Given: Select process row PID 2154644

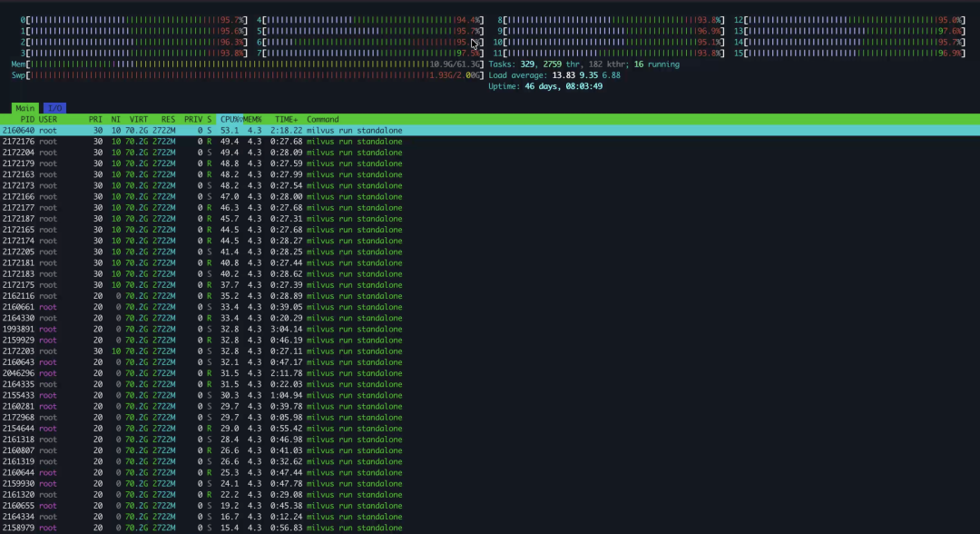Looking at the screenshot, I should point(490,429).
